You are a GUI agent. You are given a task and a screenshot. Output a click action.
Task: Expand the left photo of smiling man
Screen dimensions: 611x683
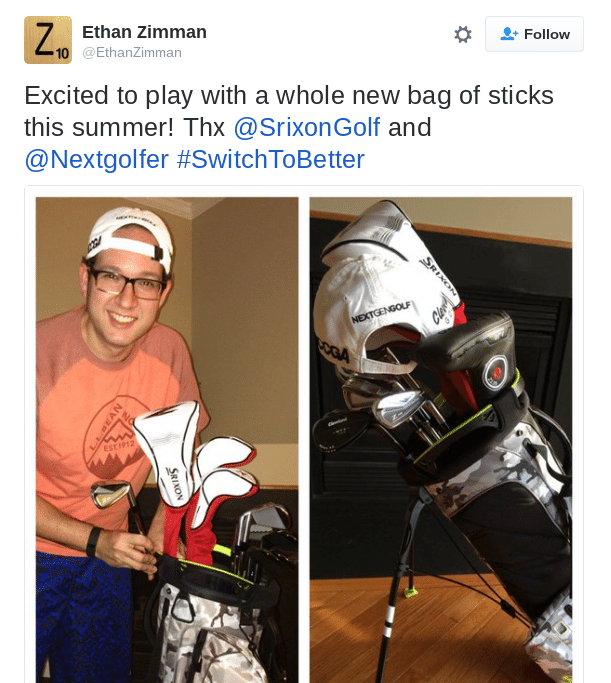click(167, 440)
